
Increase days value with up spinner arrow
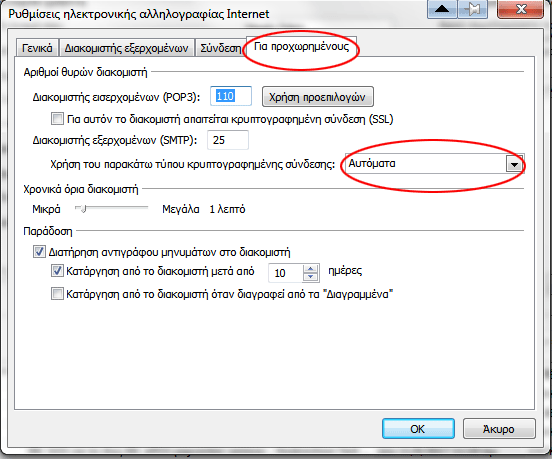[x=310, y=269]
